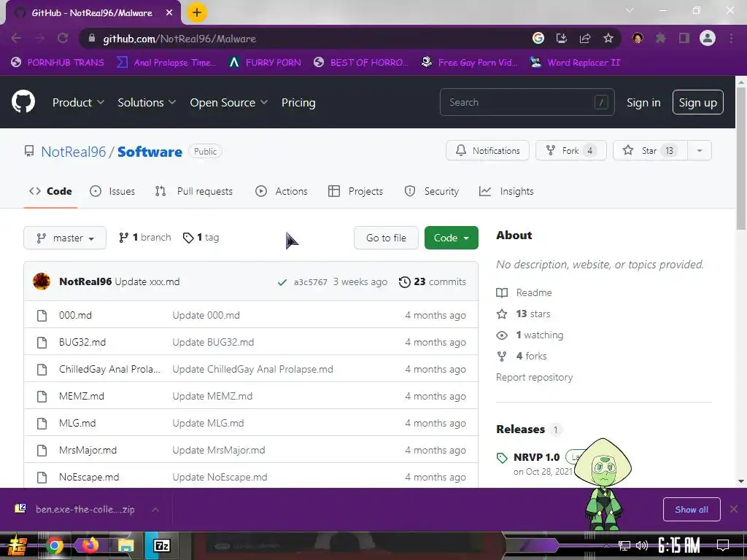
Task: Close the downloads bar
Action: coord(734,509)
